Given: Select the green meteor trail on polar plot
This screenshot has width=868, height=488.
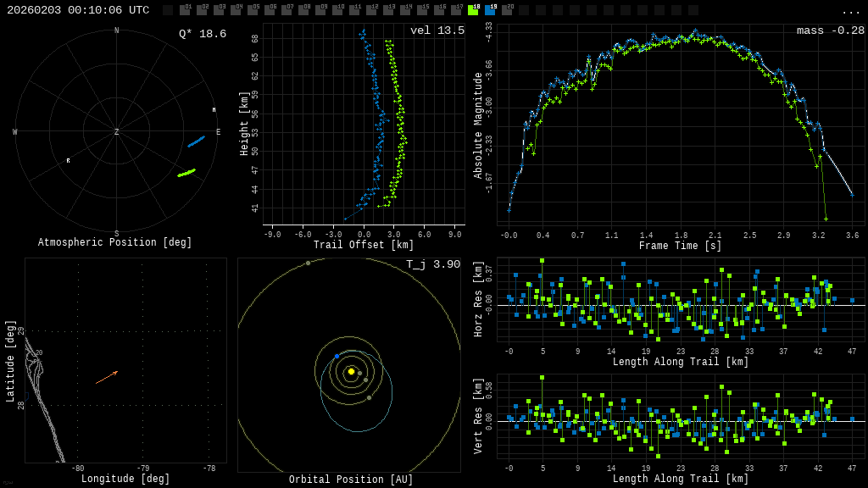Looking at the screenshot, I should coord(186,173).
